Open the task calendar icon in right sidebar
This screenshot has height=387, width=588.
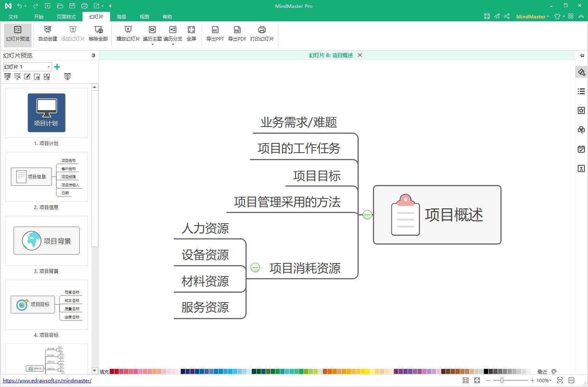click(581, 149)
